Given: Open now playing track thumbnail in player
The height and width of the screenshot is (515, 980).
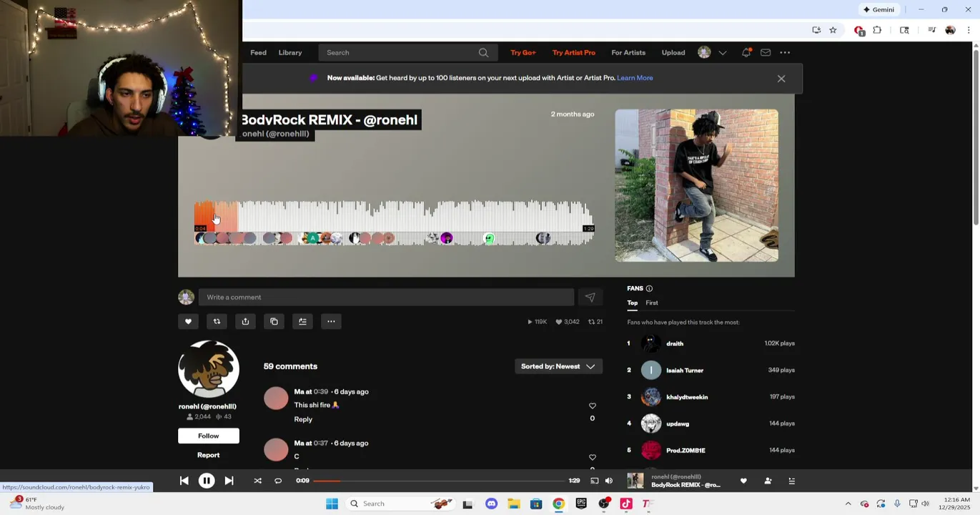Looking at the screenshot, I should pyautogui.click(x=635, y=481).
